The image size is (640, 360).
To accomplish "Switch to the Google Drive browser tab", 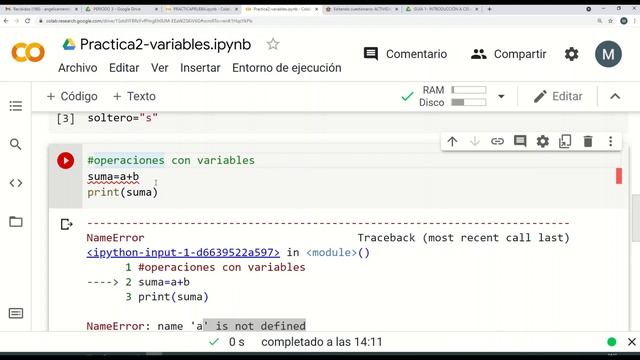I will [x=120, y=9].
